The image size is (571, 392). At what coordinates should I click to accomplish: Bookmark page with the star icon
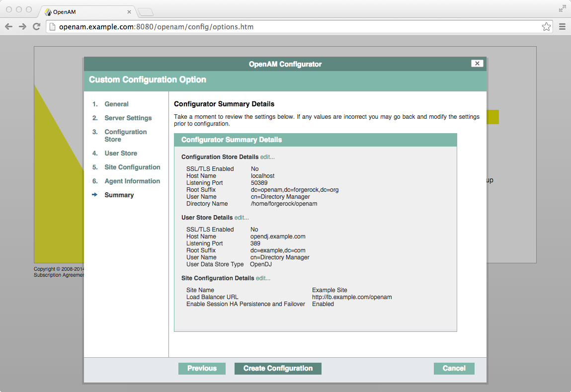tap(546, 26)
